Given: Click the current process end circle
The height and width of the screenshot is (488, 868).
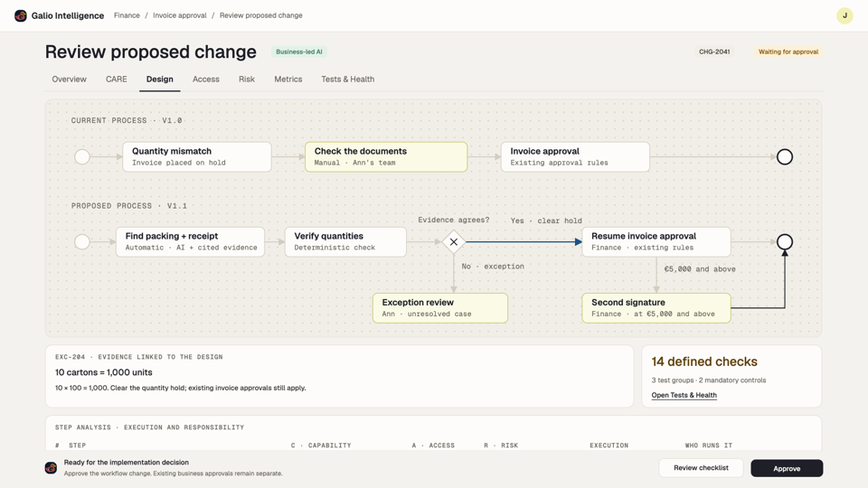Looking at the screenshot, I should (785, 156).
